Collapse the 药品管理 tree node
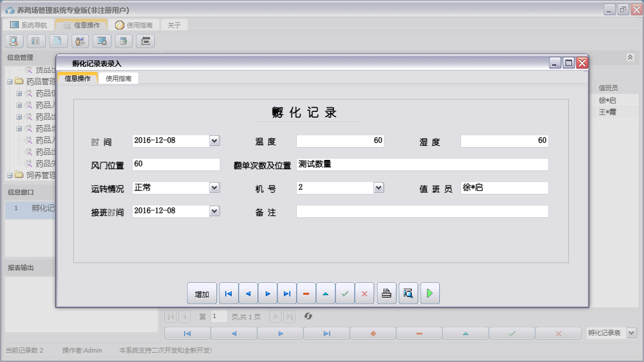644x362 pixels. [10, 81]
